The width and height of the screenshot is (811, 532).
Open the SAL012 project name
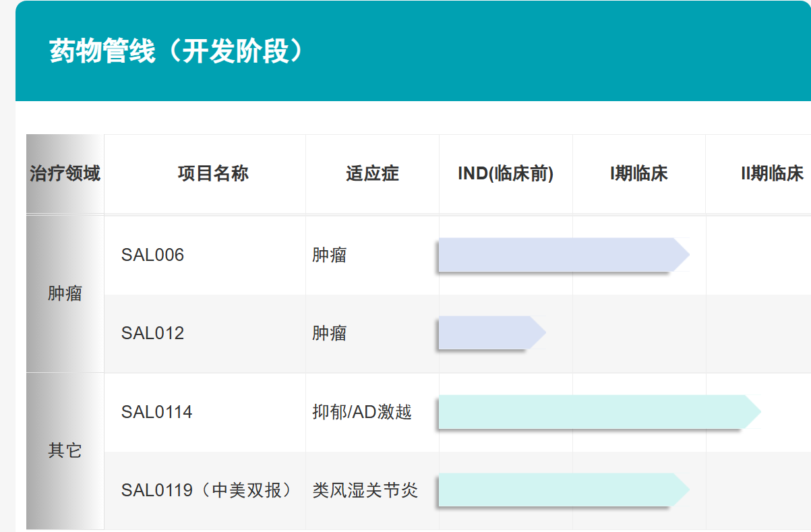click(152, 333)
